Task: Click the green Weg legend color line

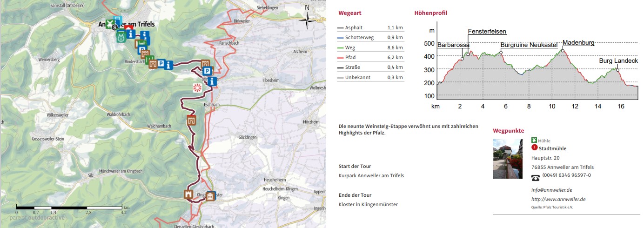Action: (341, 48)
